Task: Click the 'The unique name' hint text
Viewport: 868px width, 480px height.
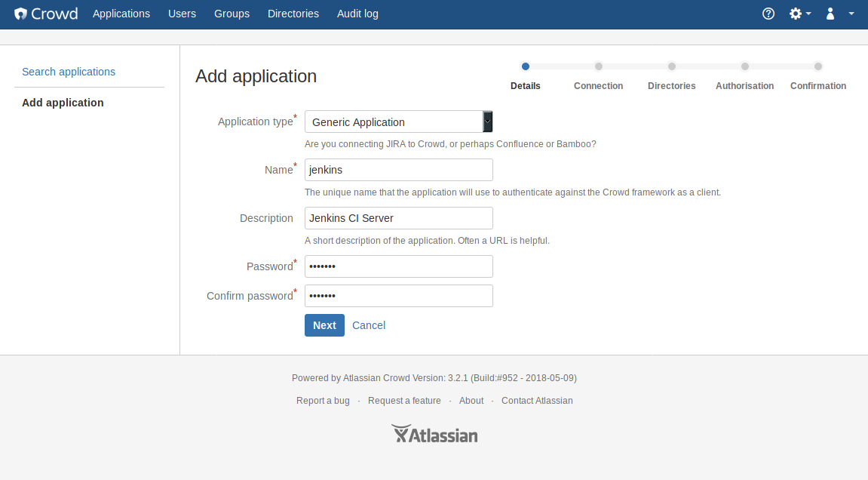Action: pyautogui.click(x=513, y=192)
